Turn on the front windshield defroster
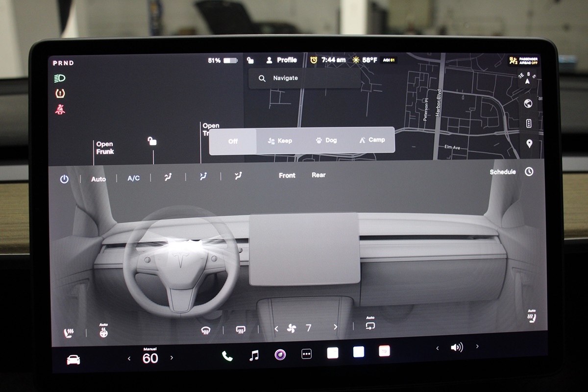The image size is (588, 392). click(x=206, y=330)
